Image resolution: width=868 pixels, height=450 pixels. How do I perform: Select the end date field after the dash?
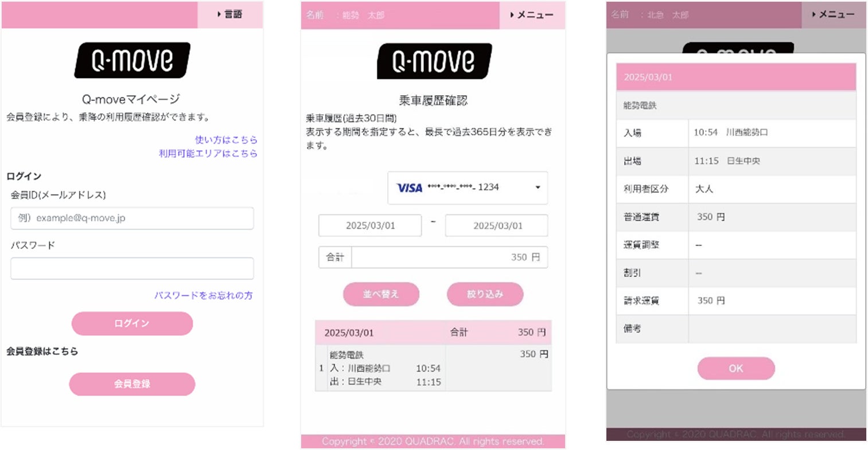click(497, 225)
